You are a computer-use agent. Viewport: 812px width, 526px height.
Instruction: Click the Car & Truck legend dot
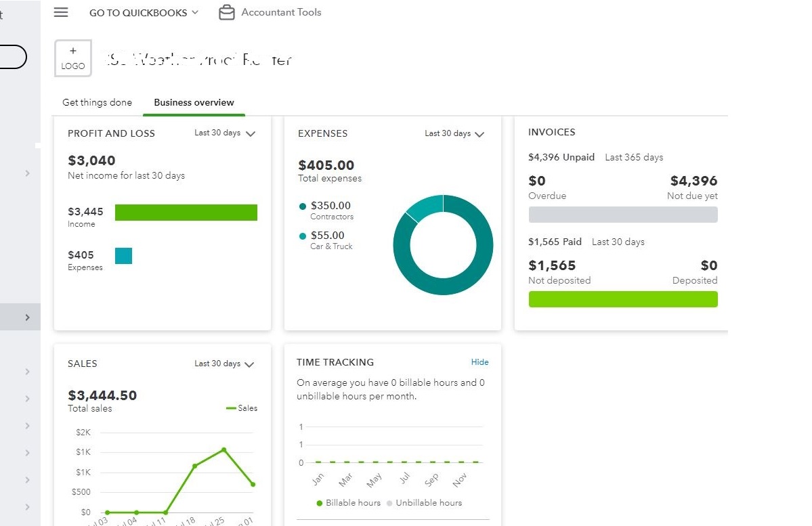303,236
